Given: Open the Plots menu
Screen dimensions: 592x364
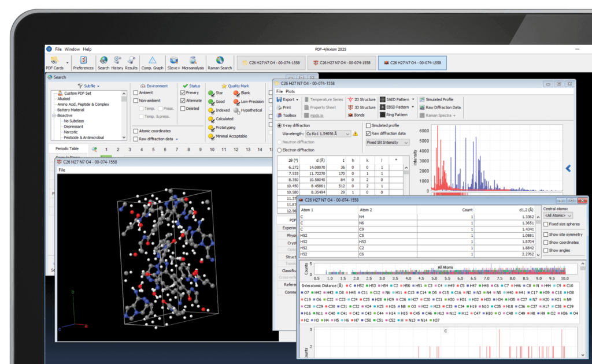Looking at the screenshot, I should point(290,92).
